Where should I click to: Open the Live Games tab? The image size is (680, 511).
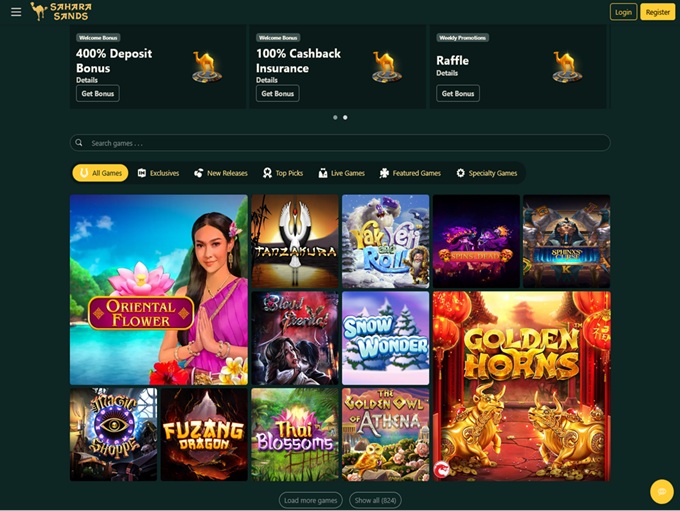pyautogui.click(x=342, y=173)
